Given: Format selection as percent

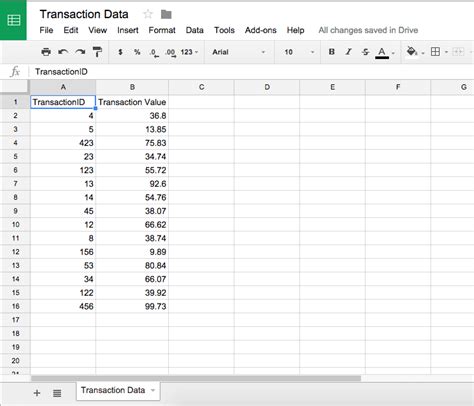Looking at the screenshot, I should coord(137,52).
